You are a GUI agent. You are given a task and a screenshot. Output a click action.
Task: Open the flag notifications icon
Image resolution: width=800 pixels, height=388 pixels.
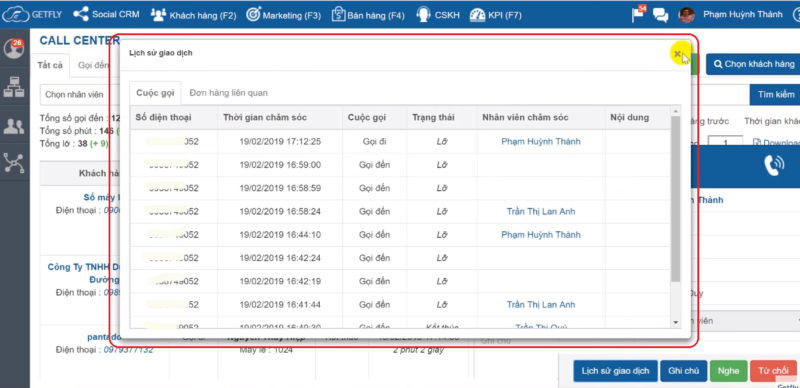(638, 14)
